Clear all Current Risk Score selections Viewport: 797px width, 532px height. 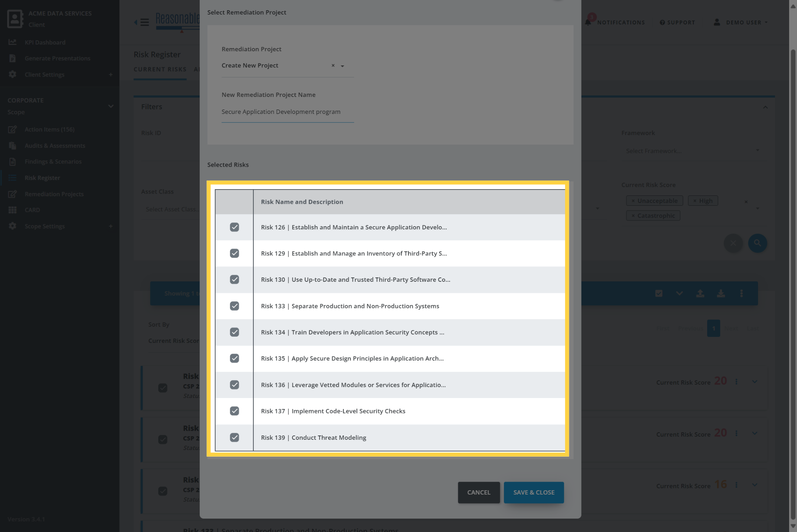[x=746, y=202]
